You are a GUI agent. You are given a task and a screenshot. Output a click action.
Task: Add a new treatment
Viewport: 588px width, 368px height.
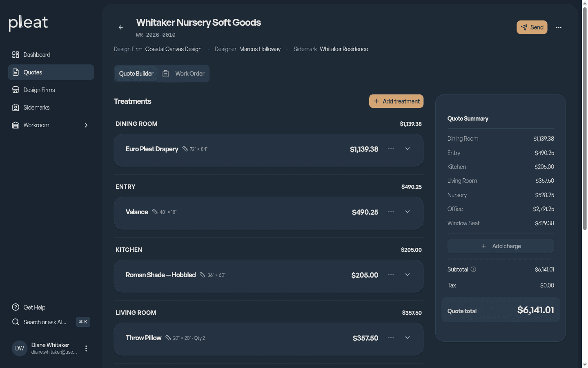396,101
